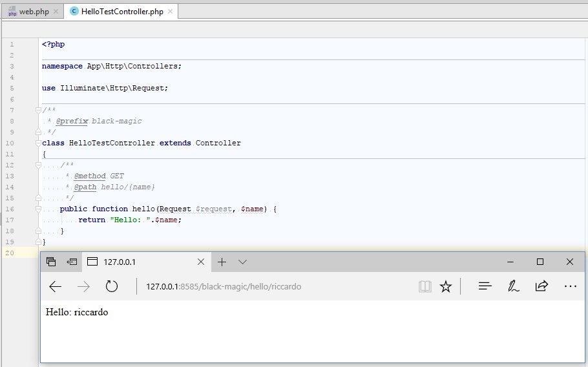Open the browser Hub panel
The image size is (588, 367).
click(x=485, y=287)
